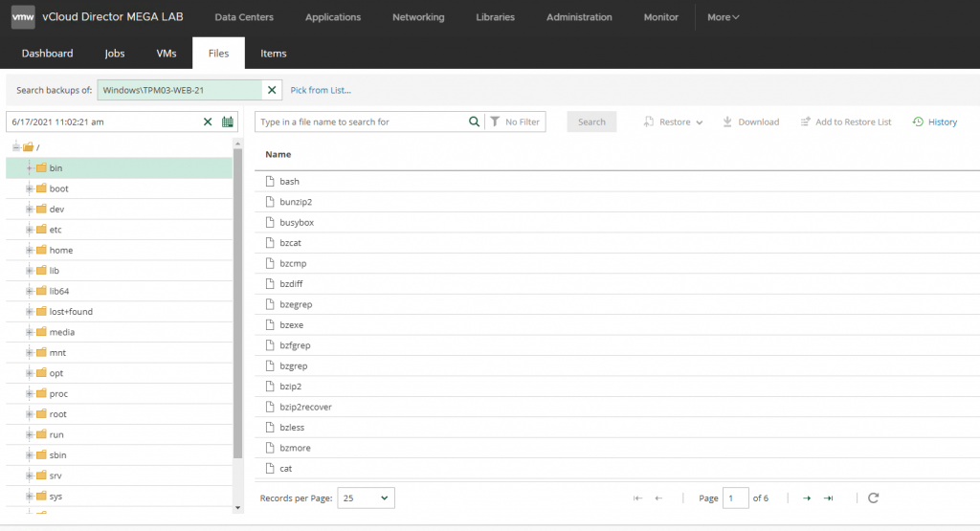
Task: Go to next page arrow
Action: pos(807,498)
